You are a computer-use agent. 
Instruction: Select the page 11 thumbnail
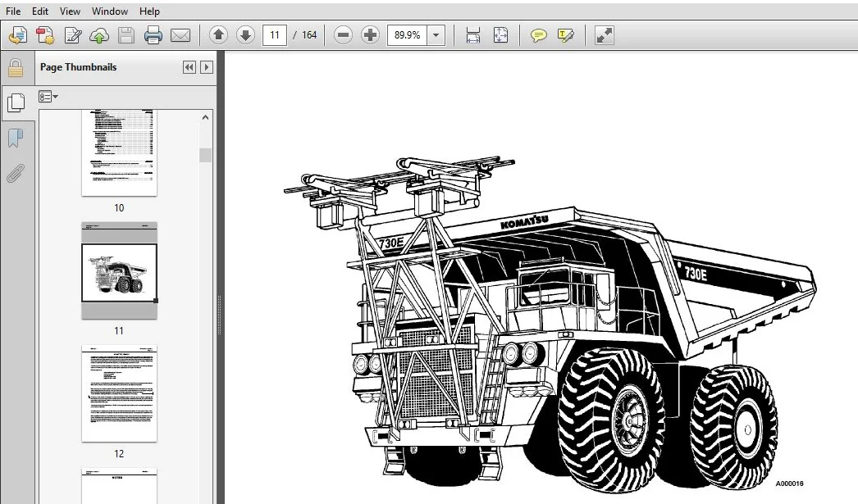click(119, 270)
